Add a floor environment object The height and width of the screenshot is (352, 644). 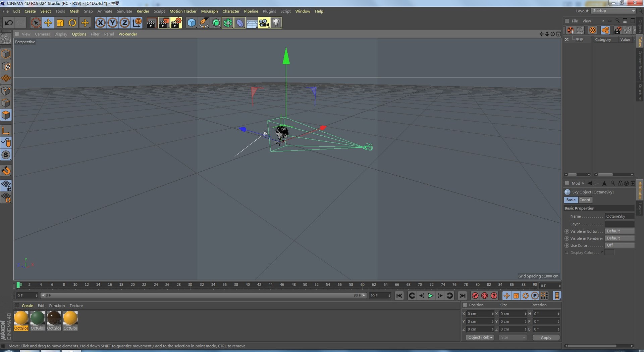tap(252, 23)
